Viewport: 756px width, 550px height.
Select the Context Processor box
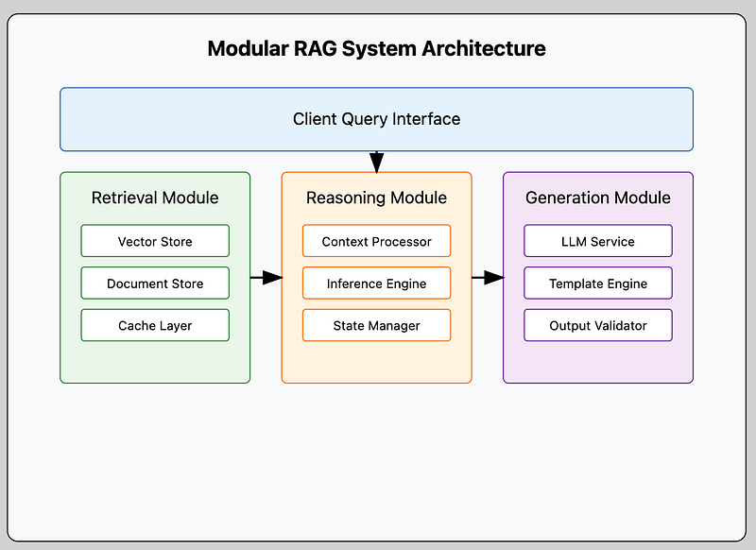click(376, 241)
